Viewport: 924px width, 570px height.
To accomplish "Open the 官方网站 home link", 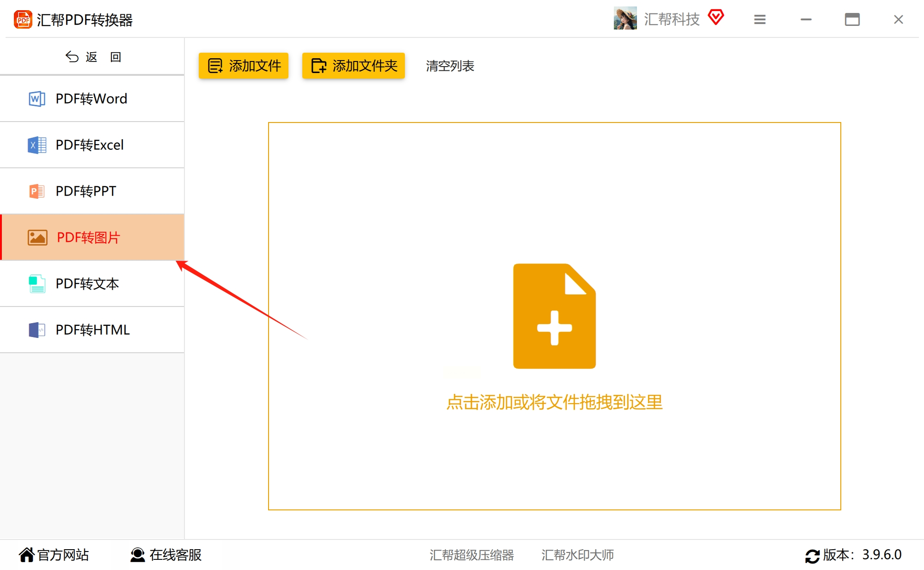I will [x=54, y=554].
